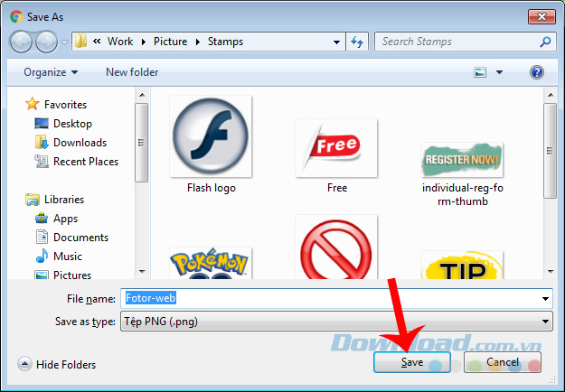Open the recent locations dropdown arrow
Screen dimensions: 565x392
click(64, 42)
